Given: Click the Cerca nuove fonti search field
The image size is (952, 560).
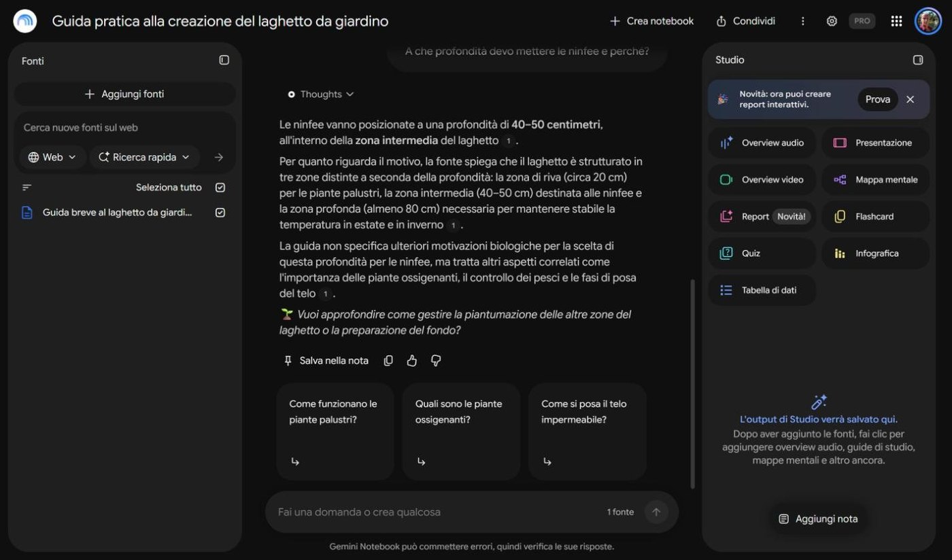Looking at the screenshot, I should pyautogui.click(x=125, y=127).
